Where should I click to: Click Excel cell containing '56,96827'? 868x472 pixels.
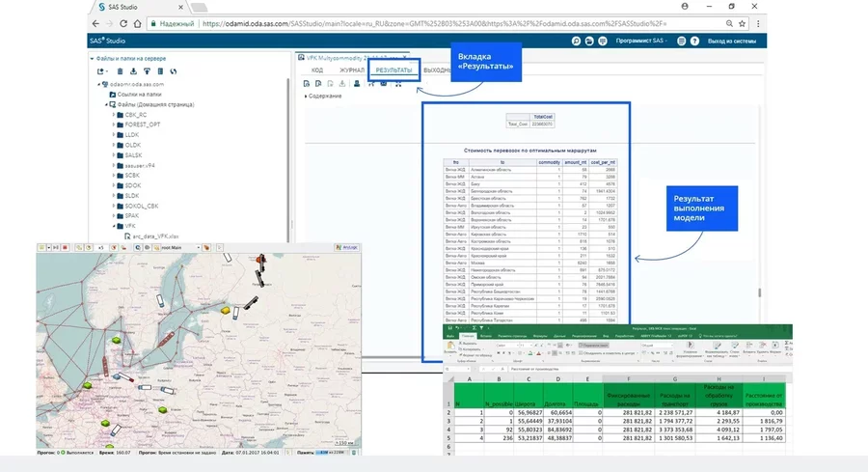coord(529,413)
